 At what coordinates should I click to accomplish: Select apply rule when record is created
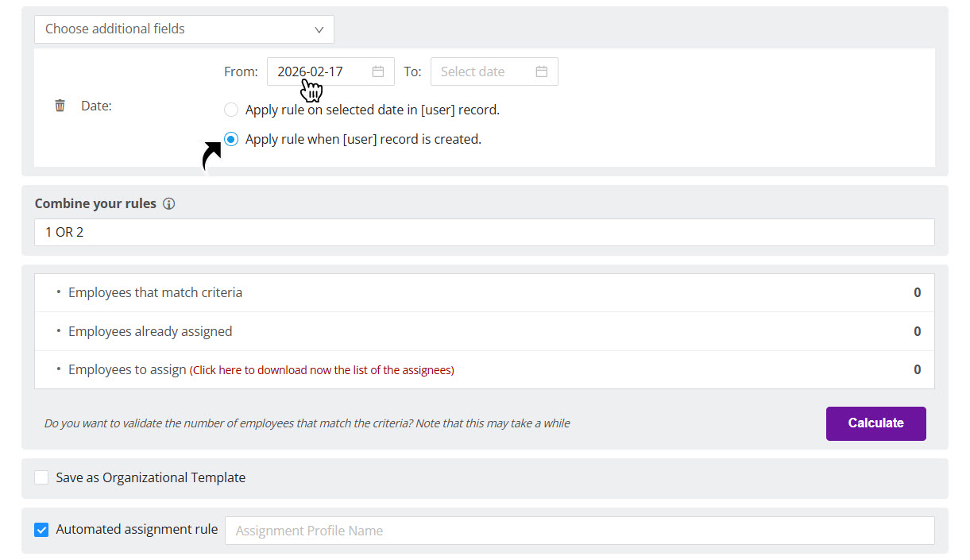pyautogui.click(x=230, y=138)
